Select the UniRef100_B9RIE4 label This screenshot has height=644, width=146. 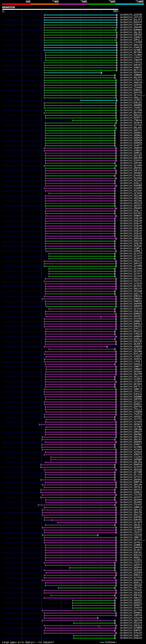click(131, 296)
